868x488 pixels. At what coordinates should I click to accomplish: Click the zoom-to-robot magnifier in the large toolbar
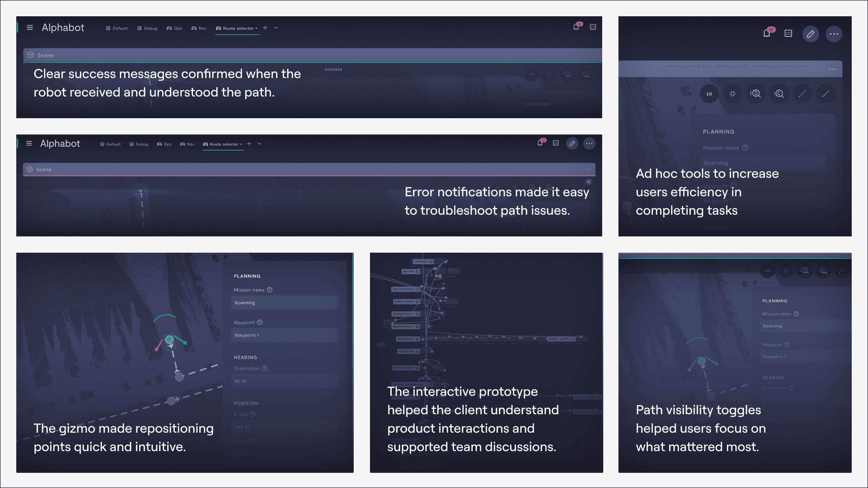756,94
